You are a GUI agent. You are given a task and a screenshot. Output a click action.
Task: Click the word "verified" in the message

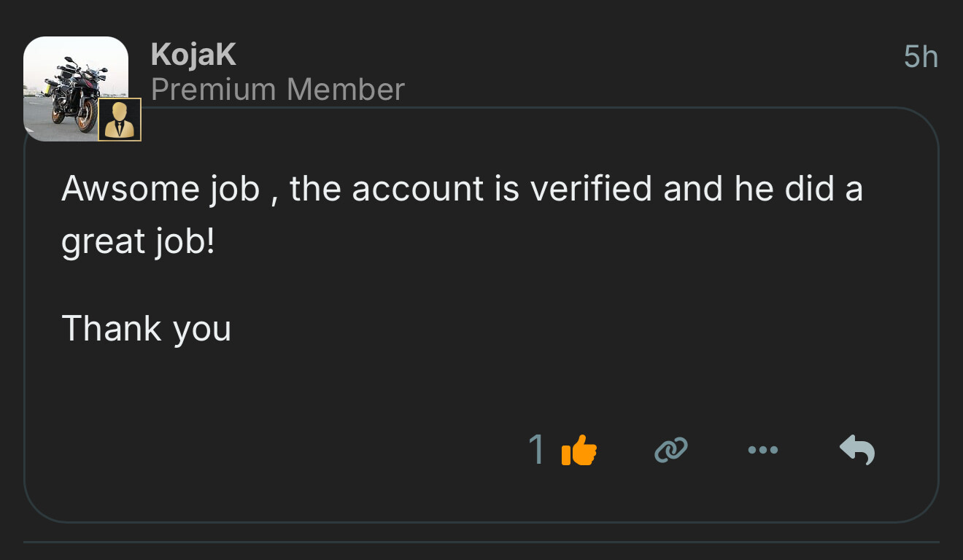tap(591, 189)
